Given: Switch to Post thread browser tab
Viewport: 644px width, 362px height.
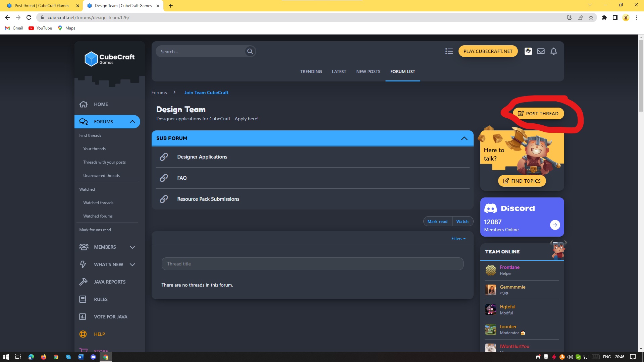Looking at the screenshot, I should pos(42,6).
